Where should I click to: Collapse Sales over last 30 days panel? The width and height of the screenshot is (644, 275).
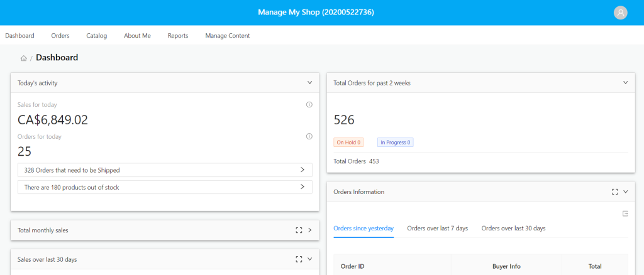click(x=309, y=259)
